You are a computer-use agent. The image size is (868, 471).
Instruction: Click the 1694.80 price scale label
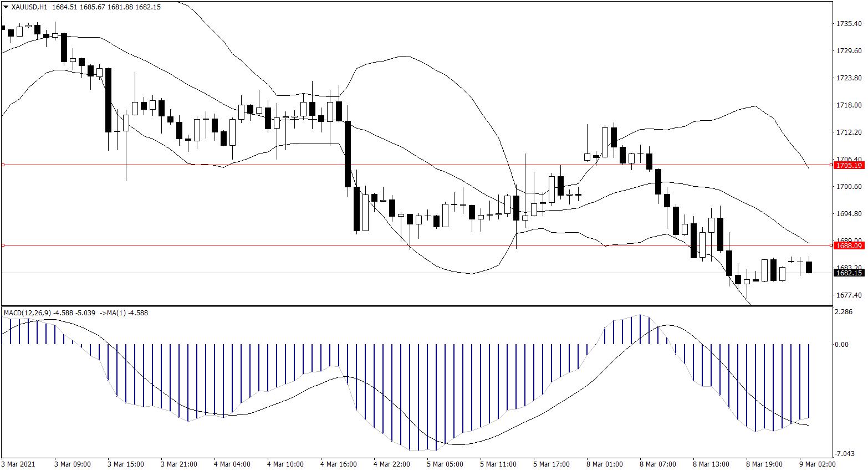coord(849,214)
